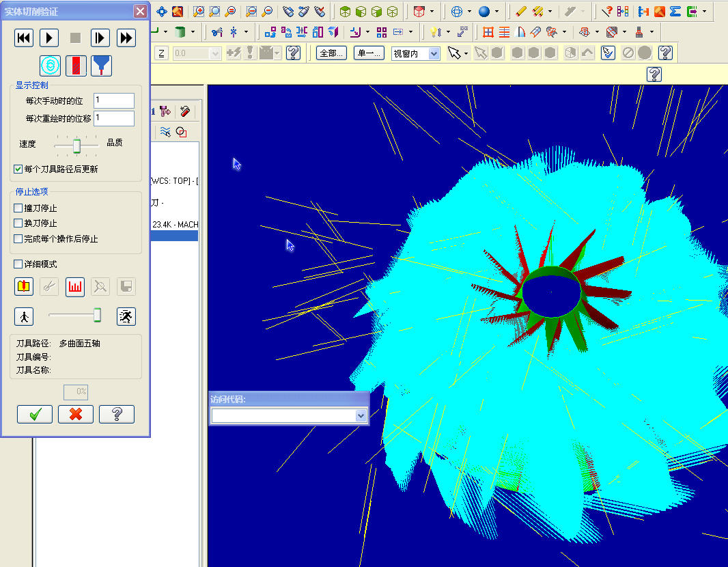Open help with the dialog question mark button
Screen dimensions: 728x567
(117, 414)
